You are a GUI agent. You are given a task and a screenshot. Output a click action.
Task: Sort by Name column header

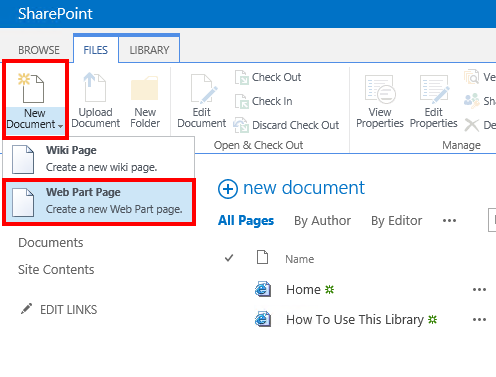300,259
